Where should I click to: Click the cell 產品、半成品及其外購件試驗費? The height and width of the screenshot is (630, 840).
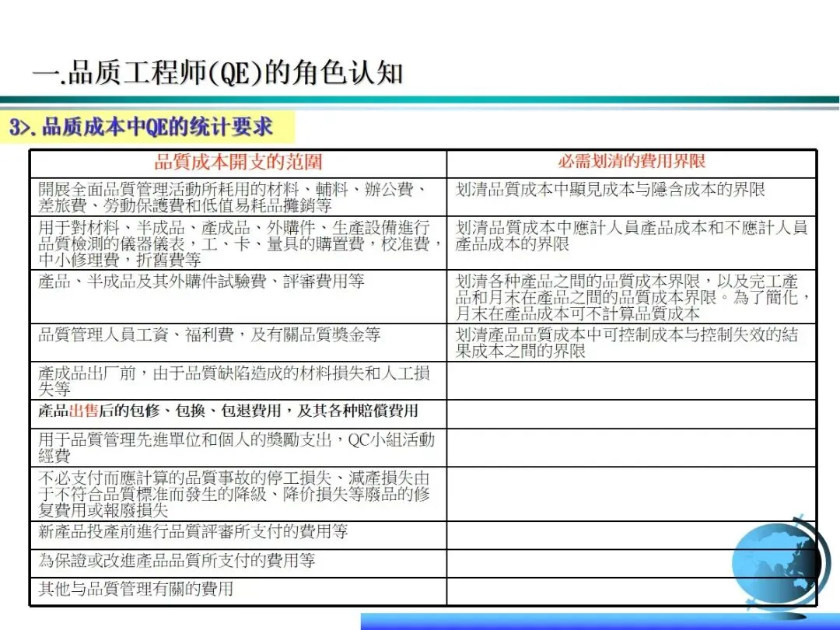click(239, 297)
